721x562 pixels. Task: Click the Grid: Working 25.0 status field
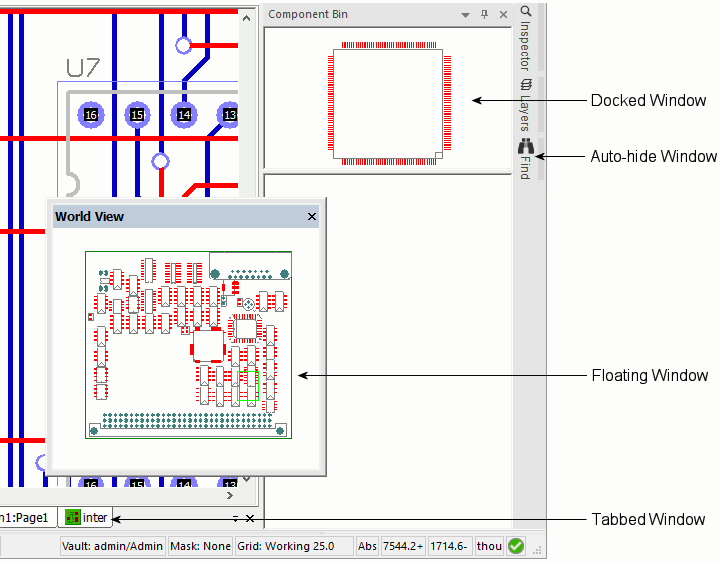pos(294,546)
